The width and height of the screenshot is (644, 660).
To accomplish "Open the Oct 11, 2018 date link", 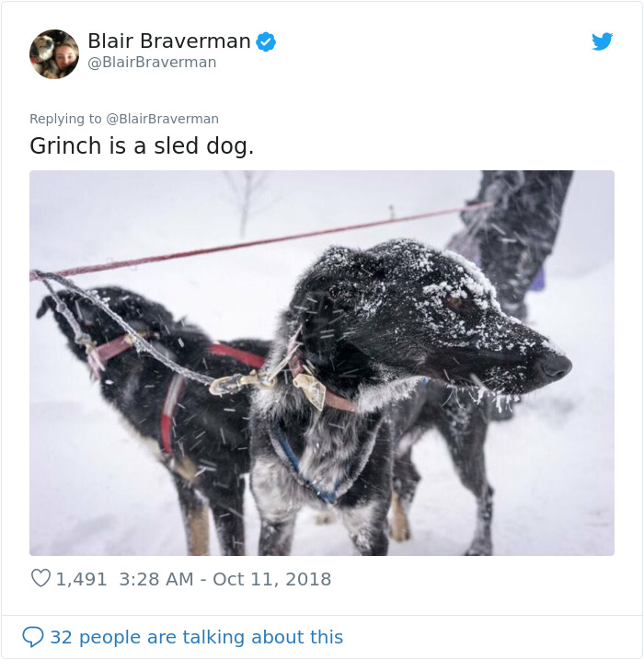I will 271,579.
